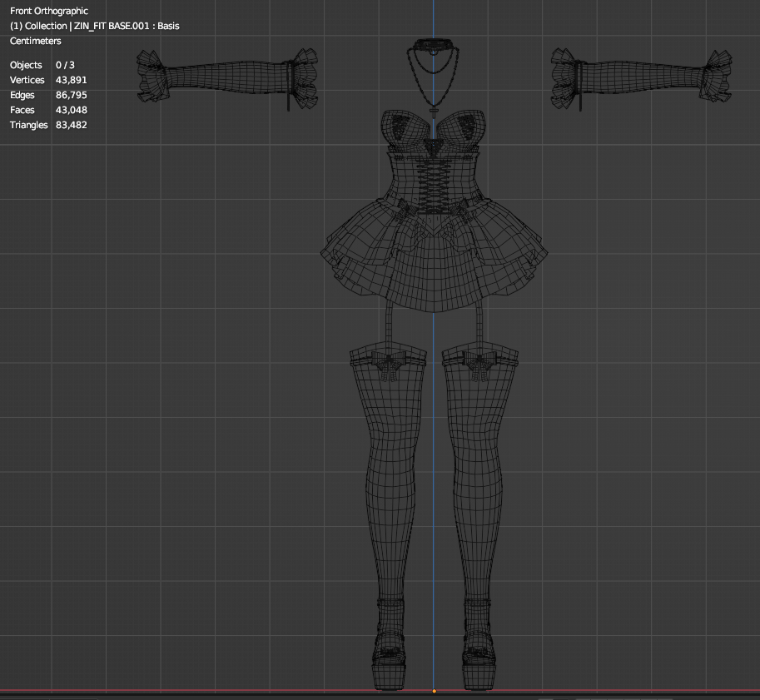Click the 86,795 edges value

[72, 95]
